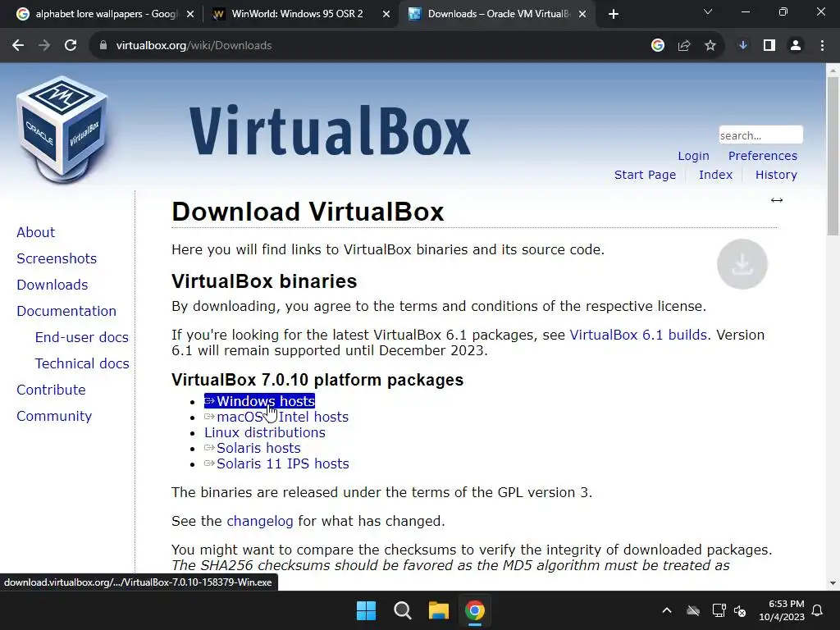Image resolution: width=840 pixels, height=630 pixels.
Task: Open Technical docs in the sidebar
Action: point(82,363)
